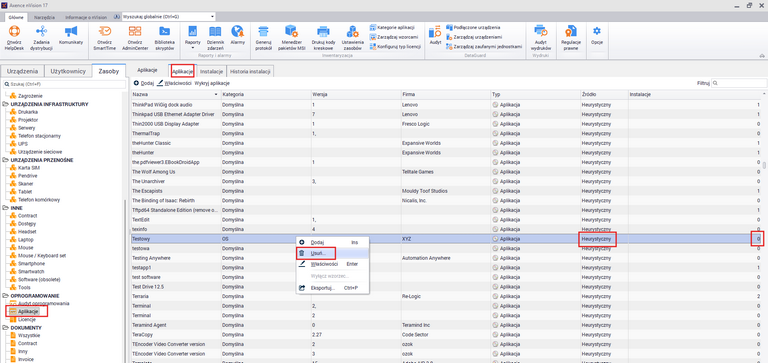Collapse the OPROGRAMOWANIE folder

5,296
